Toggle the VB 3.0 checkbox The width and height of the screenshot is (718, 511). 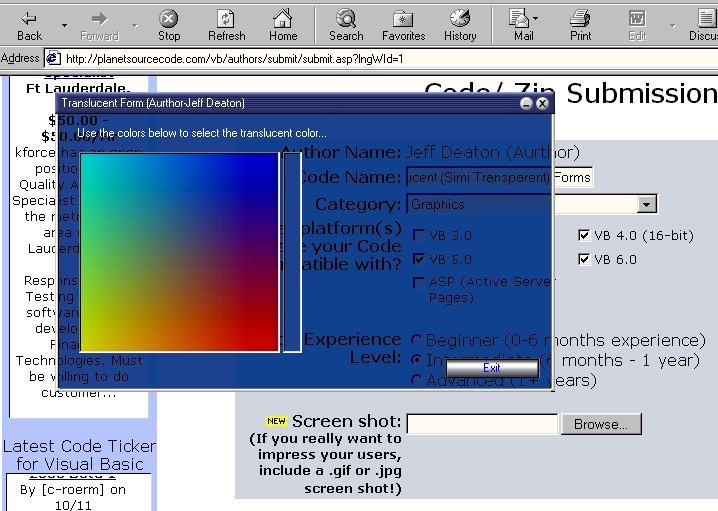click(419, 235)
